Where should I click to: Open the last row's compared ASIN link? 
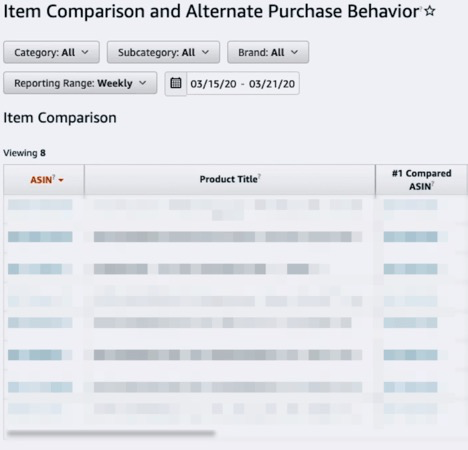click(410, 408)
